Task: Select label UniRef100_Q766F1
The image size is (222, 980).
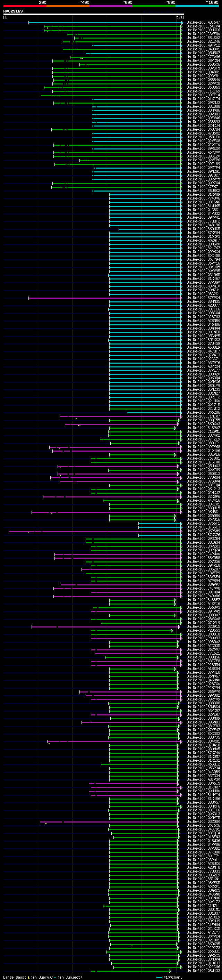Action: click(203, 524)
